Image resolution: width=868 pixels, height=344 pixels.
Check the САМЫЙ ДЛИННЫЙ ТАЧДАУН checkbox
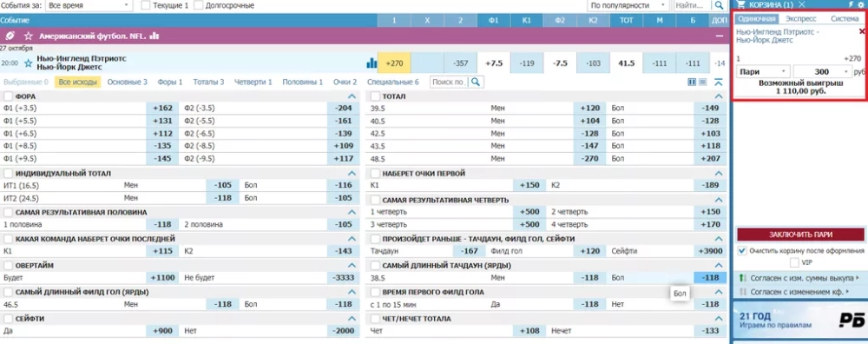[375, 265]
